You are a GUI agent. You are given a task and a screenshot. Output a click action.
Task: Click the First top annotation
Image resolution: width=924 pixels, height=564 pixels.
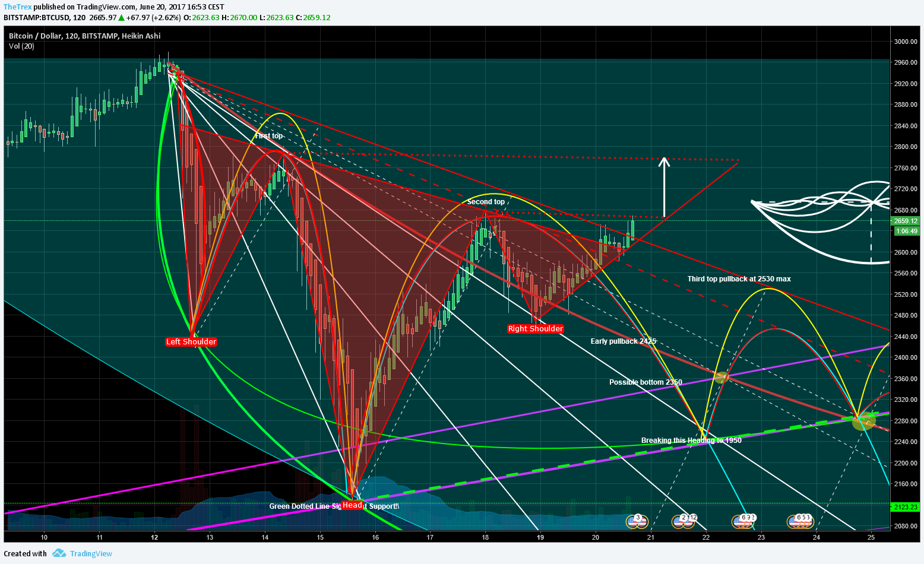click(x=269, y=136)
